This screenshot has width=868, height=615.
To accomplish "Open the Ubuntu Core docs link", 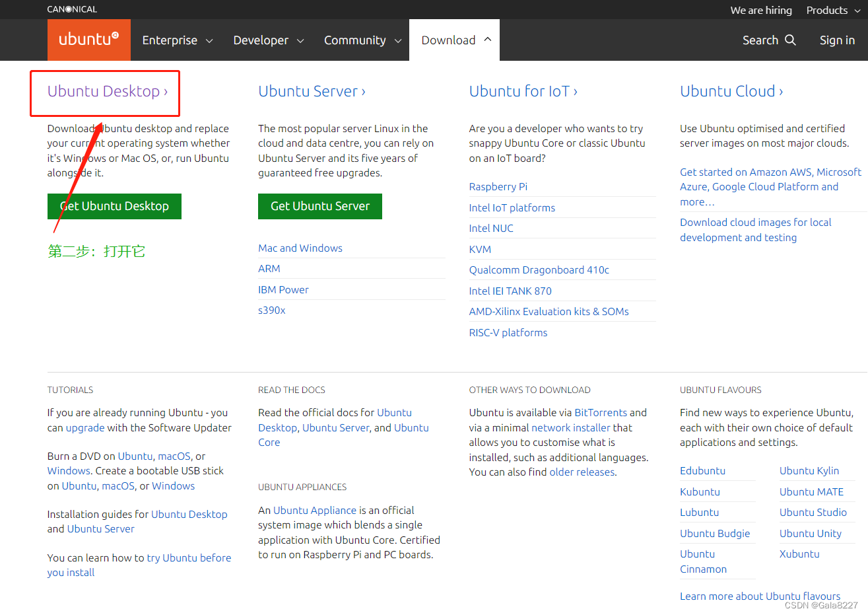I will click(x=343, y=435).
